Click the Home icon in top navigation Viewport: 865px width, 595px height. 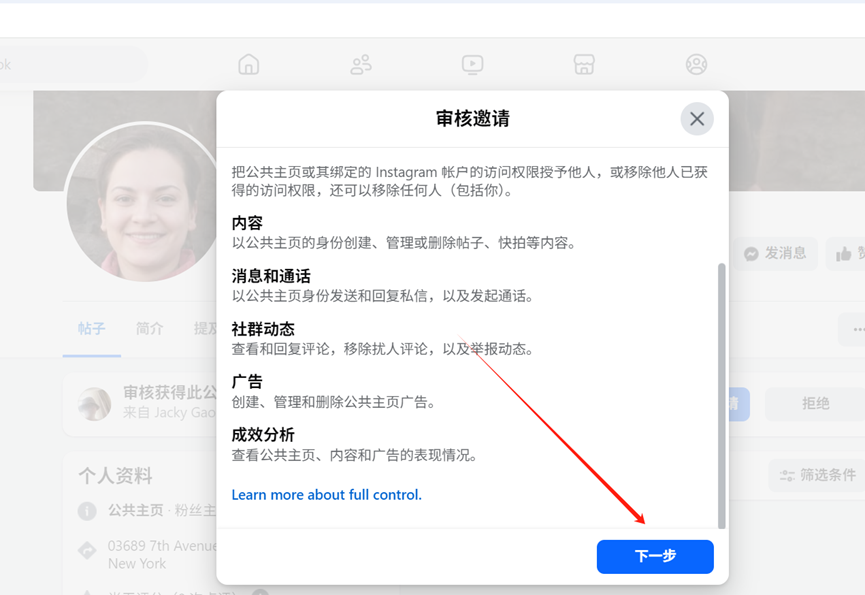point(249,65)
